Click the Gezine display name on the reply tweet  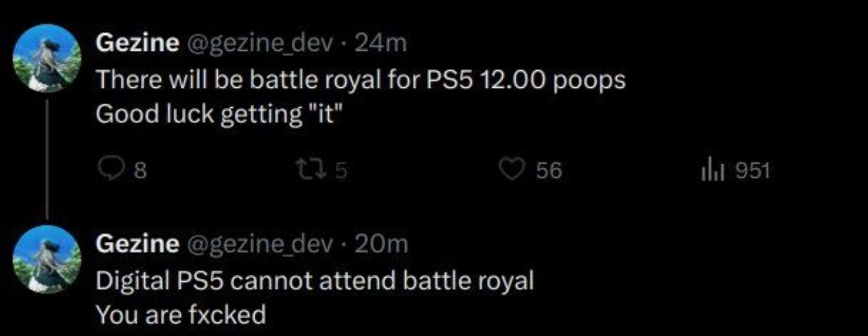coord(136,243)
